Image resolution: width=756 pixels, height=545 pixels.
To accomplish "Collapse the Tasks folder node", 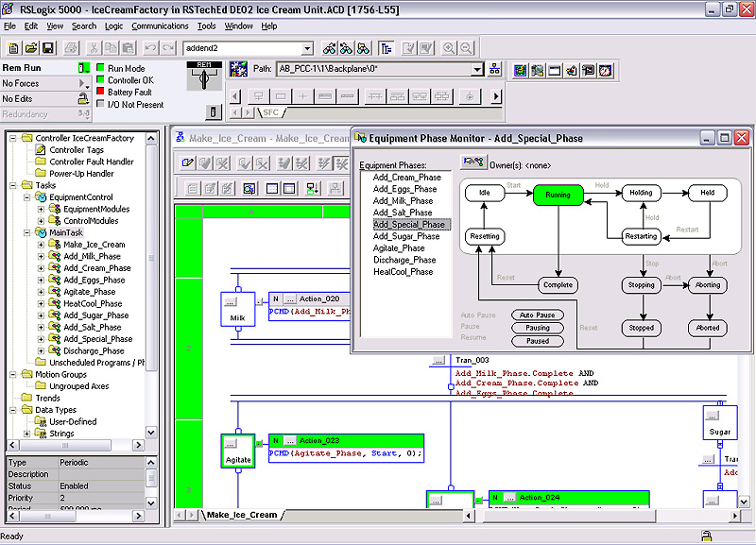I will tap(13, 185).
